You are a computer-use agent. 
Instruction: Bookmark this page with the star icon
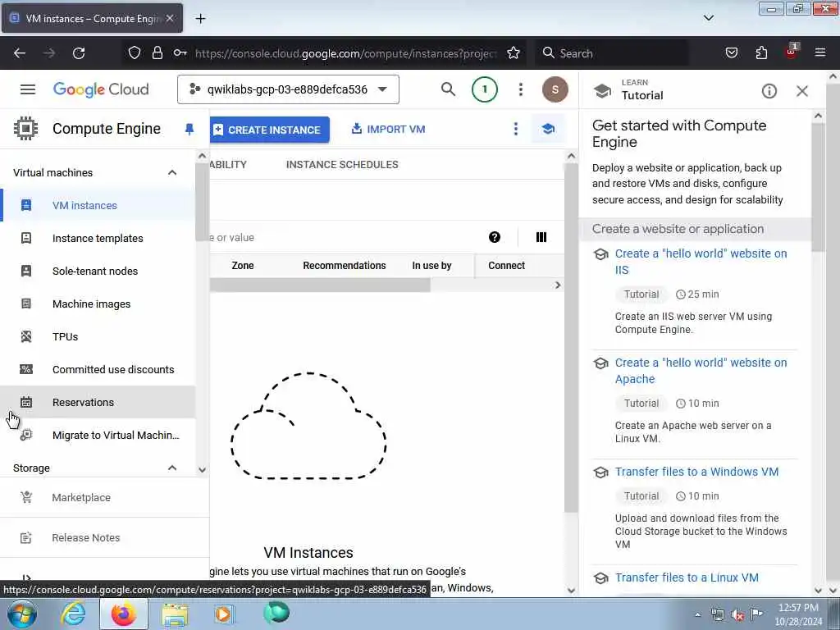click(x=514, y=53)
